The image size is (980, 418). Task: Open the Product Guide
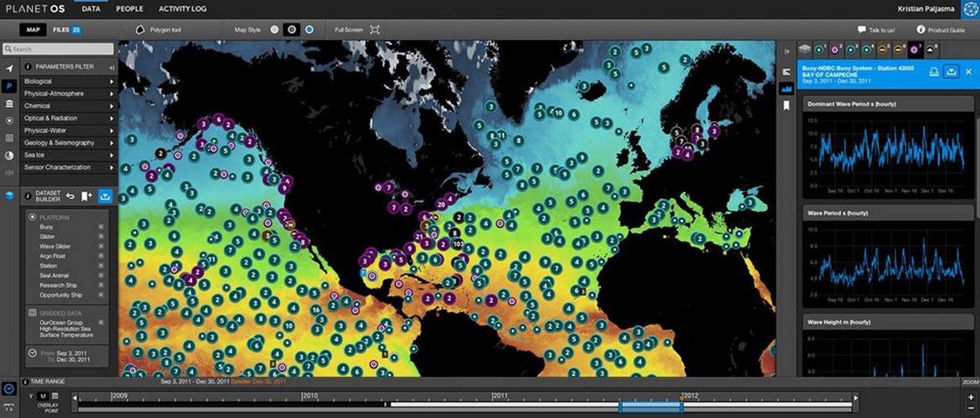coord(941,30)
